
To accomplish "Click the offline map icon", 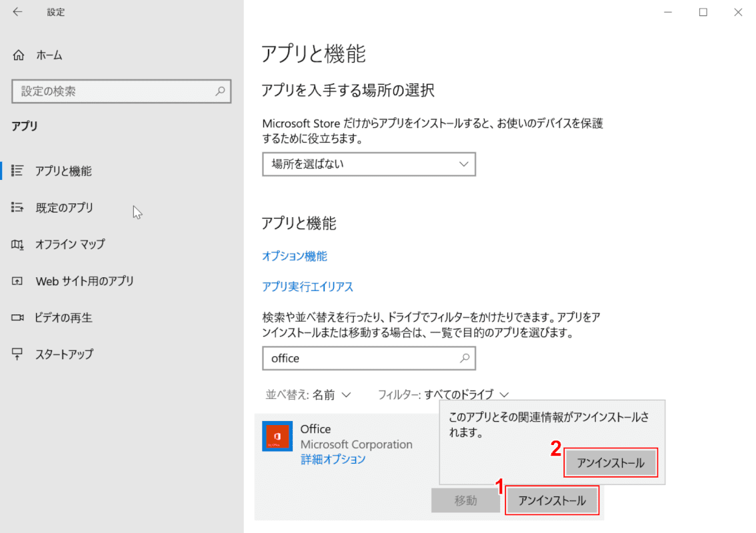I will (17, 245).
